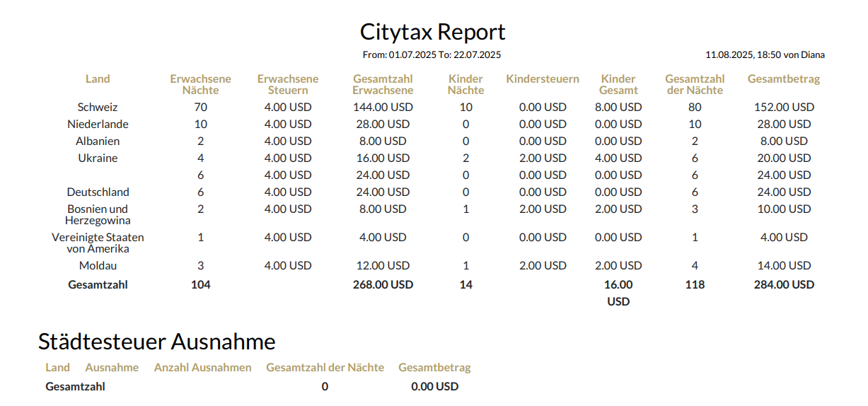Click the Anzahl Ausnahmen column header
Screen dimensions: 868x406
pos(202,368)
